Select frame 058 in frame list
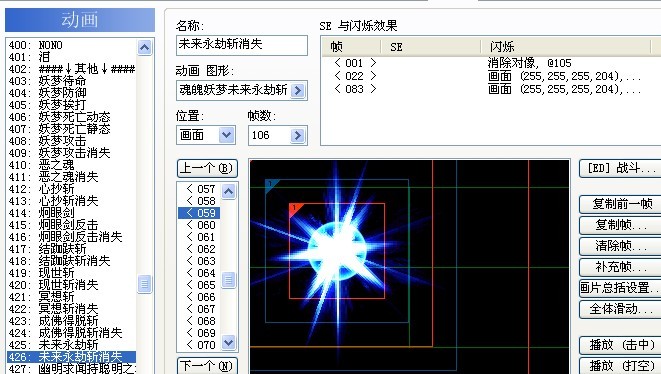 tap(199, 201)
